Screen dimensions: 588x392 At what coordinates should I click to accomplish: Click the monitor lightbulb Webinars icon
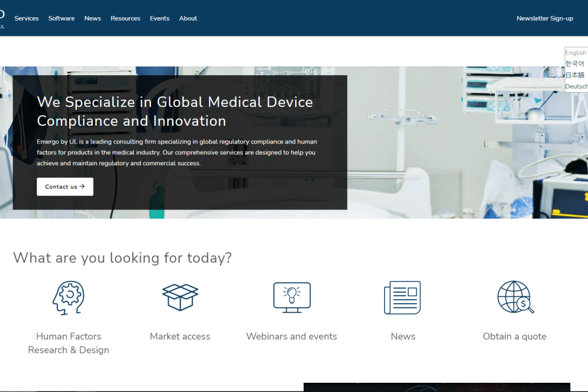pos(292,297)
